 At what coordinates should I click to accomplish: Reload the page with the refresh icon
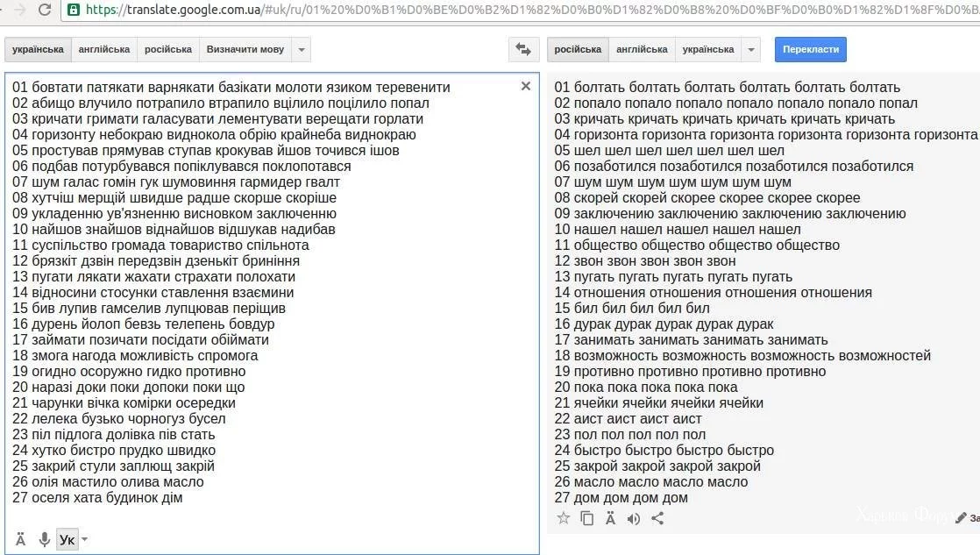tap(45, 10)
